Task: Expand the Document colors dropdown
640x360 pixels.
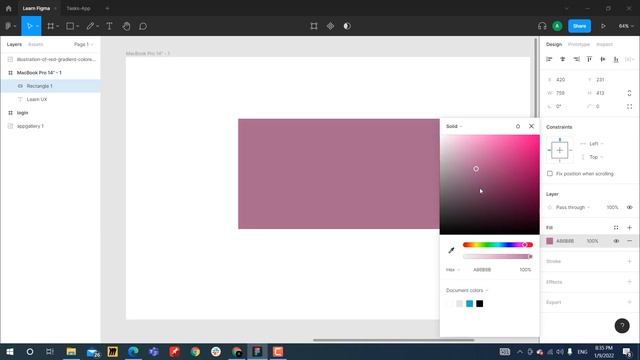Action: coord(467,290)
